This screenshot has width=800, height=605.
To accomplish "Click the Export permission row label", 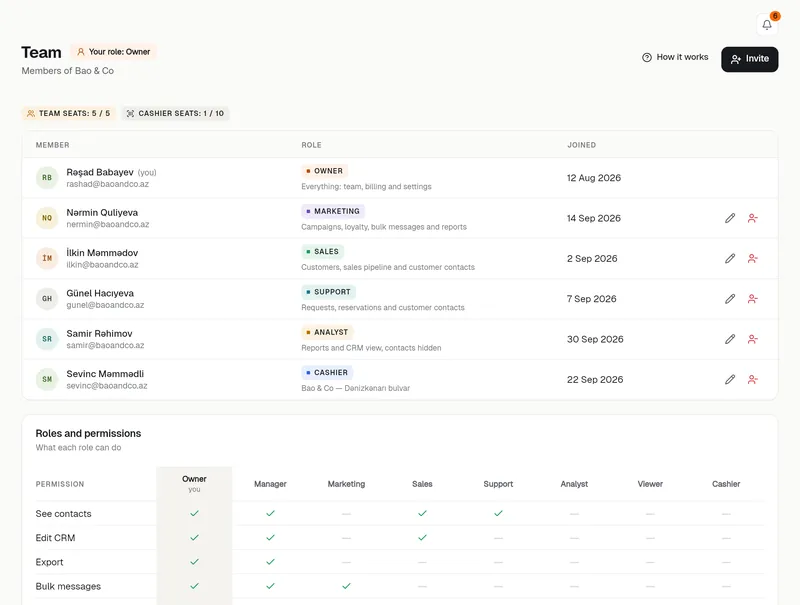I will point(49,562).
